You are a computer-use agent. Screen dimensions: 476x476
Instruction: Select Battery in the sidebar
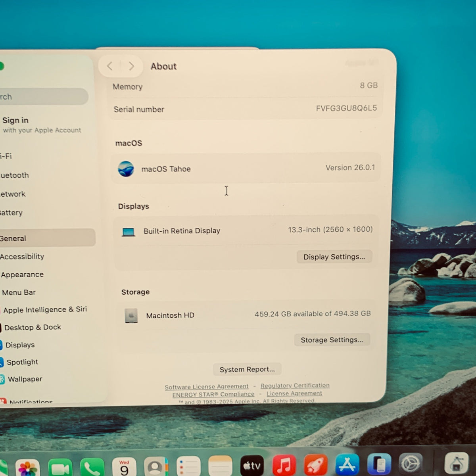(11, 213)
